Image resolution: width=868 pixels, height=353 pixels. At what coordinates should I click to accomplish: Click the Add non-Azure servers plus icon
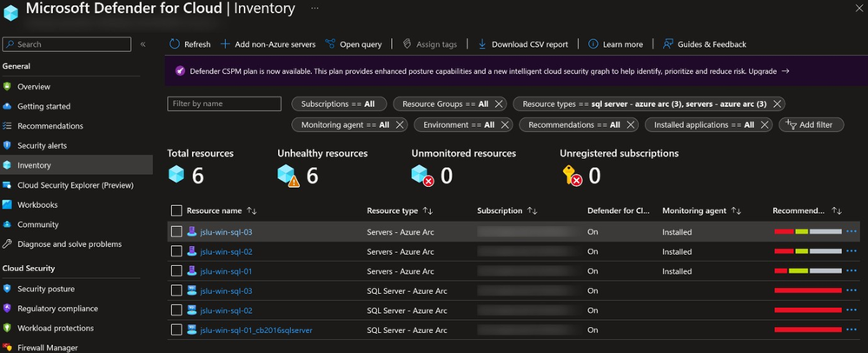point(225,43)
